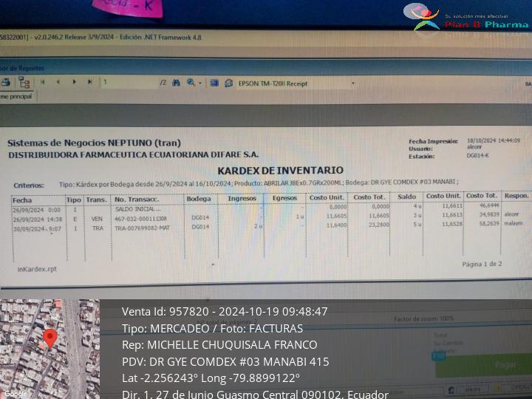532x399 pixels.
Task: Click the 'TRA' transaction type cell
Action: pos(98,228)
